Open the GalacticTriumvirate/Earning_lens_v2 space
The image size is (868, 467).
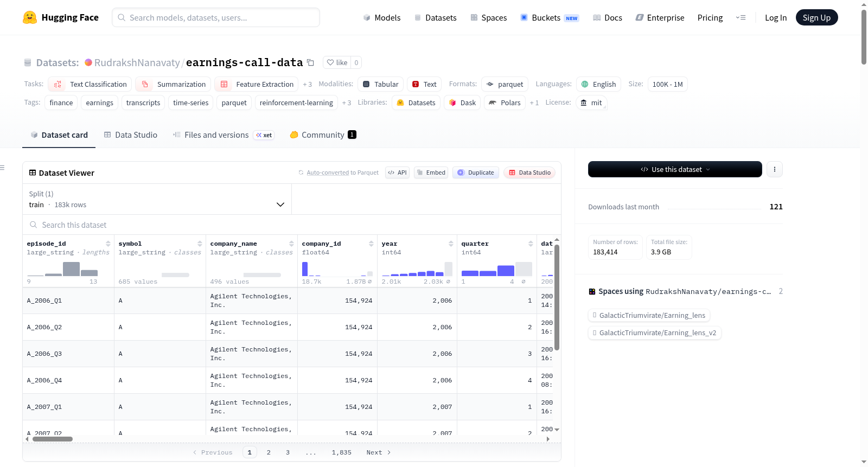pyautogui.click(x=654, y=332)
